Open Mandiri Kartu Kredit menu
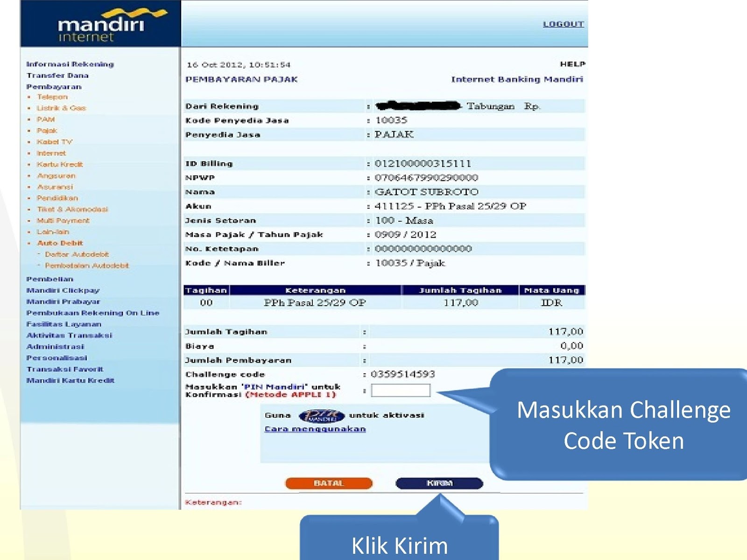Screen dimensions: 747x560 coord(70,380)
